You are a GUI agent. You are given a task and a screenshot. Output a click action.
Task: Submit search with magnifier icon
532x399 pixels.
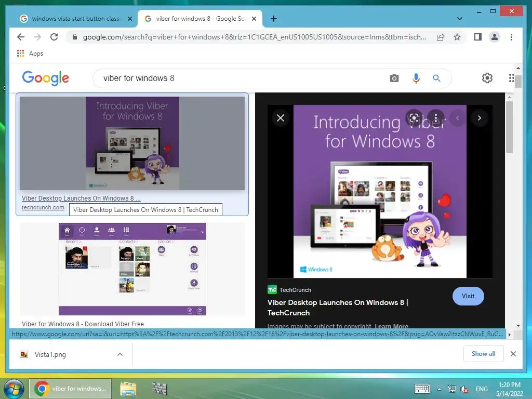coord(436,78)
